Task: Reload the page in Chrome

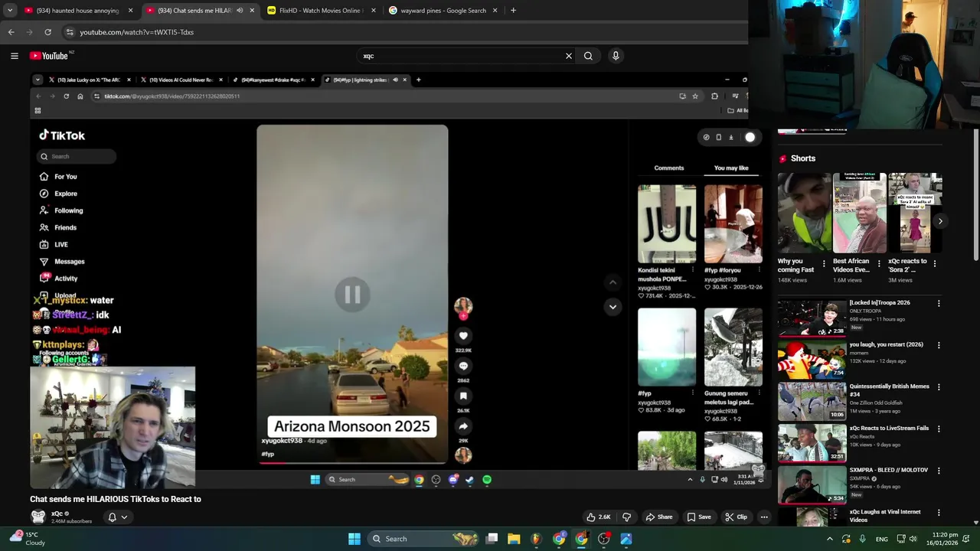Action: [47, 32]
